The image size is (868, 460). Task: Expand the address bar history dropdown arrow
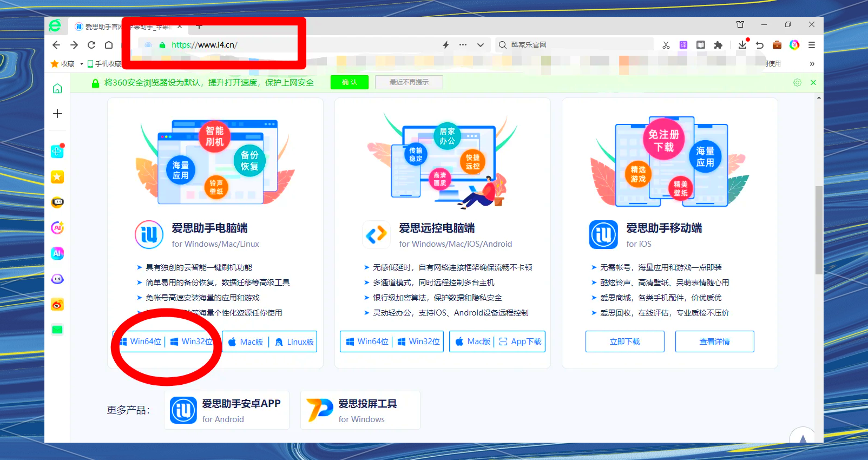point(481,45)
